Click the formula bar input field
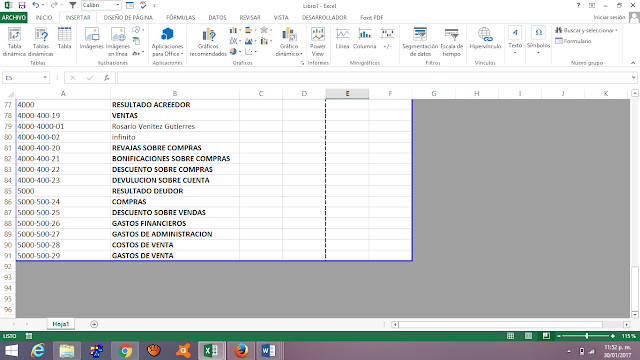This screenshot has width=640, height=360. [x=373, y=78]
